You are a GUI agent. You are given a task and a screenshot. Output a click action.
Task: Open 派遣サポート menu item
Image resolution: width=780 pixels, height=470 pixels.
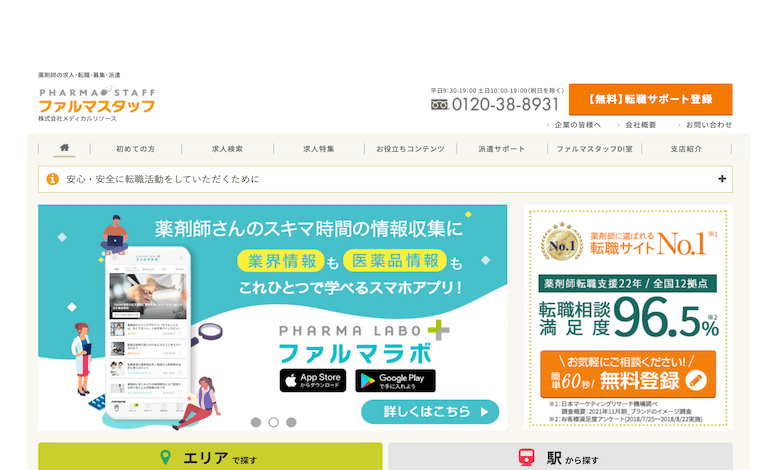pyautogui.click(x=501, y=149)
